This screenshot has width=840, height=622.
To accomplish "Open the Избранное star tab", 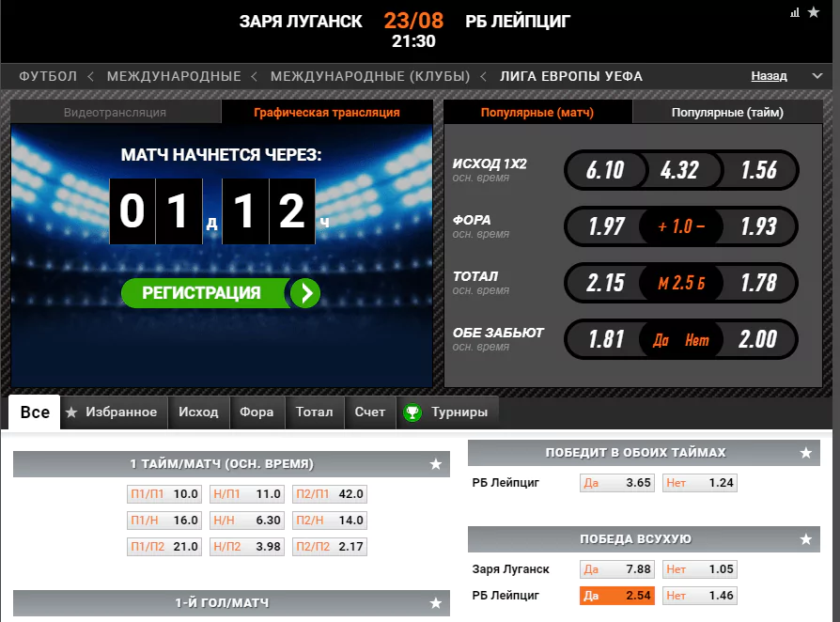I will (114, 412).
